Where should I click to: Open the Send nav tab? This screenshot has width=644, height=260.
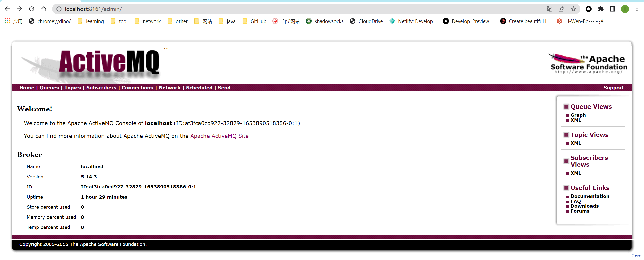[x=224, y=88]
